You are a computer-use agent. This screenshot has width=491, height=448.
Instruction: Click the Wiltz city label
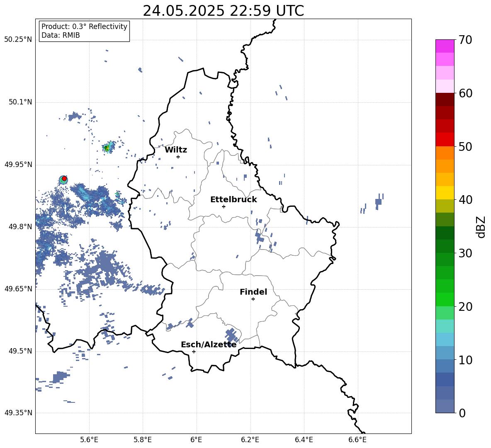point(176,150)
